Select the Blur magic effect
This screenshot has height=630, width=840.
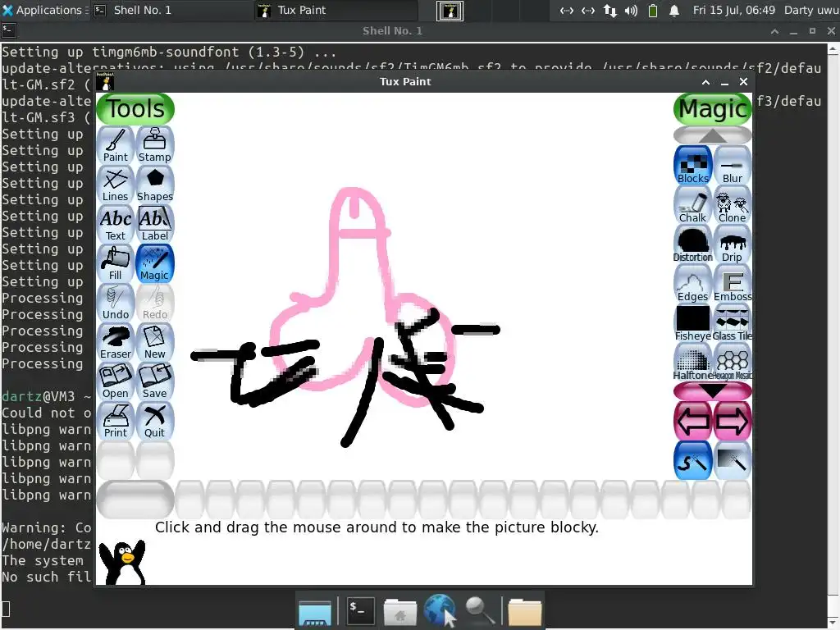coord(733,166)
